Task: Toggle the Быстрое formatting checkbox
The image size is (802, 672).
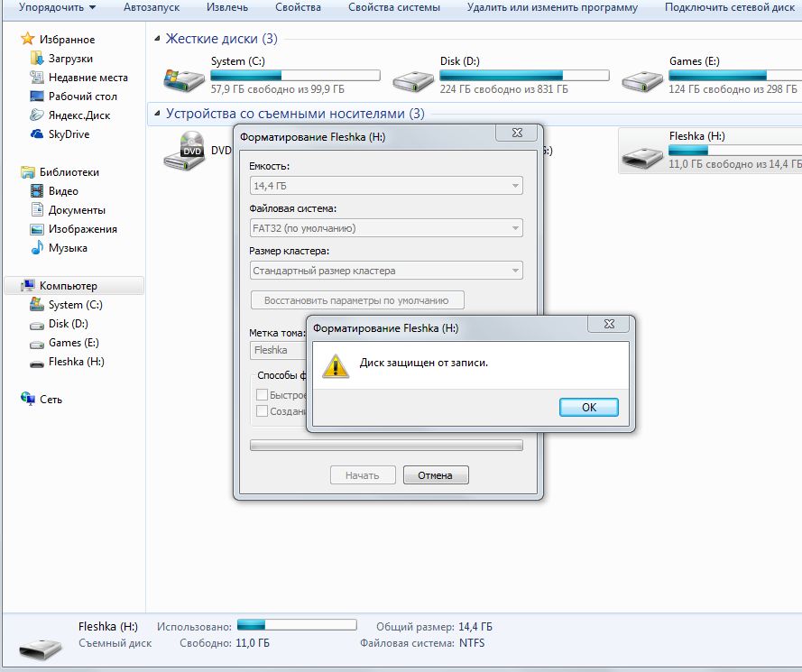Action: pyautogui.click(x=262, y=395)
